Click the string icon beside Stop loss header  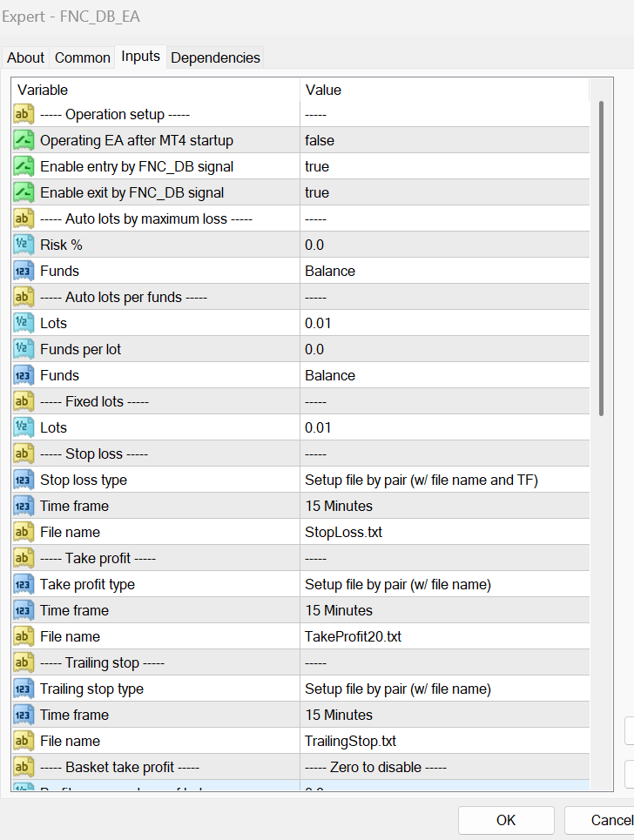point(23,454)
